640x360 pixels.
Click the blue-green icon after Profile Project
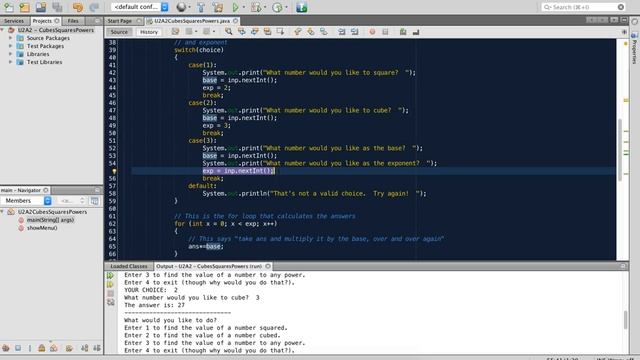(302, 7)
